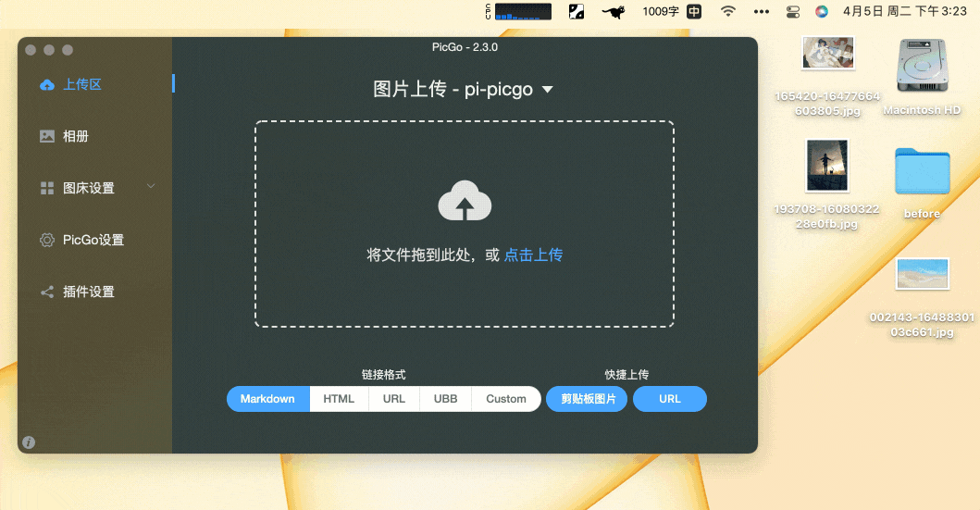Open the 图片上传 - pi-picgo dropdown arrow
Screen dimensions: 980x510
tap(548, 90)
